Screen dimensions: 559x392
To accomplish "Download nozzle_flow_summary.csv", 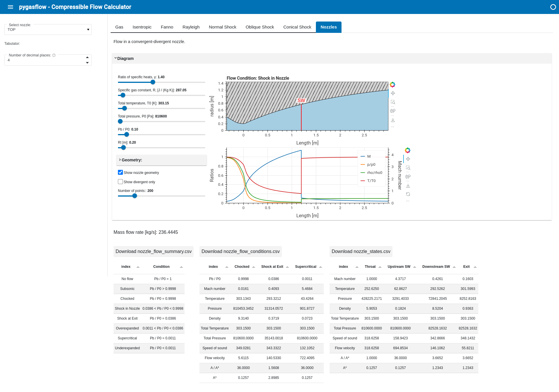I will pyautogui.click(x=153, y=252).
